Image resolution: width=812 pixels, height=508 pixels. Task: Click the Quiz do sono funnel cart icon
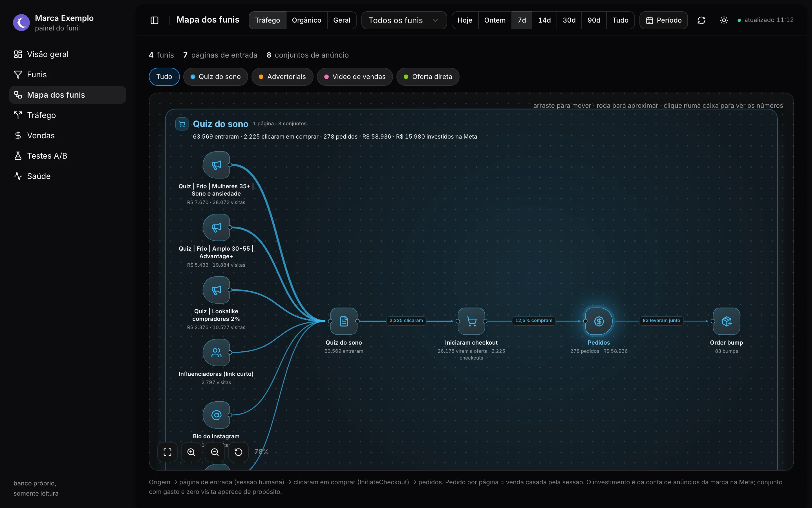(182, 124)
